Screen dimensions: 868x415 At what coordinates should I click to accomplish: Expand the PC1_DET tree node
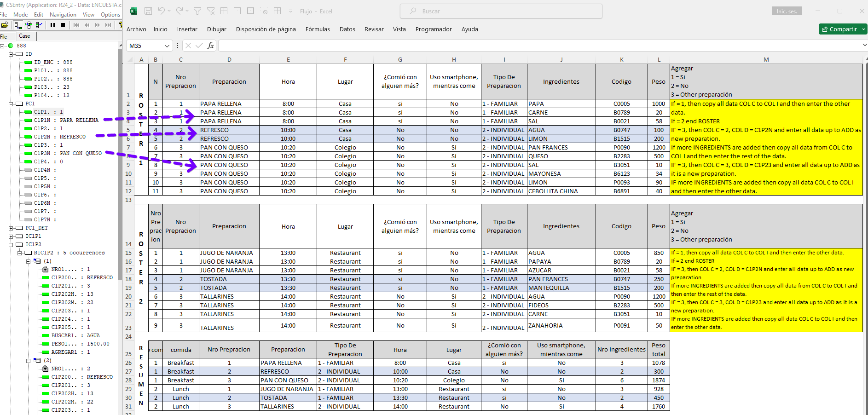tap(11, 228)
